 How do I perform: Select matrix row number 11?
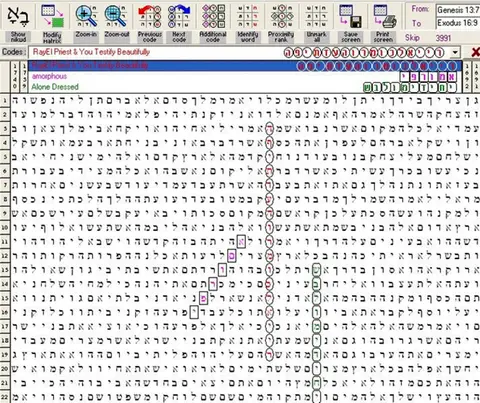click(x=4, y=241)
